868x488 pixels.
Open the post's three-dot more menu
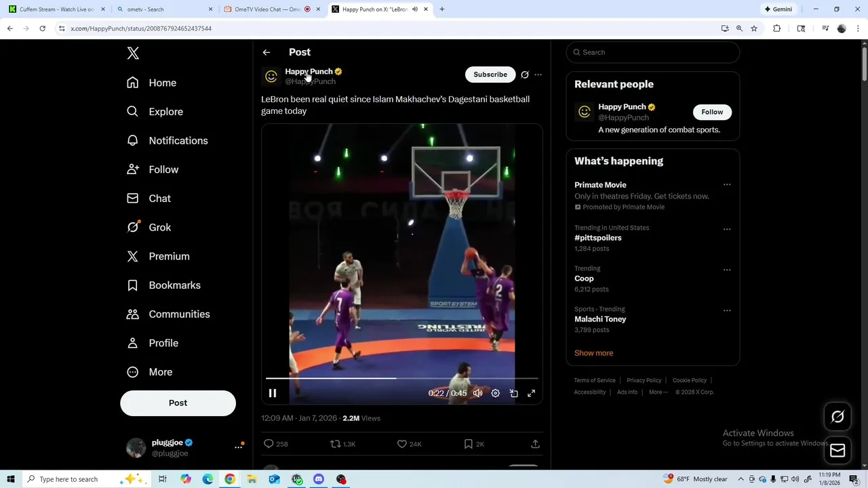pos(538,75)
